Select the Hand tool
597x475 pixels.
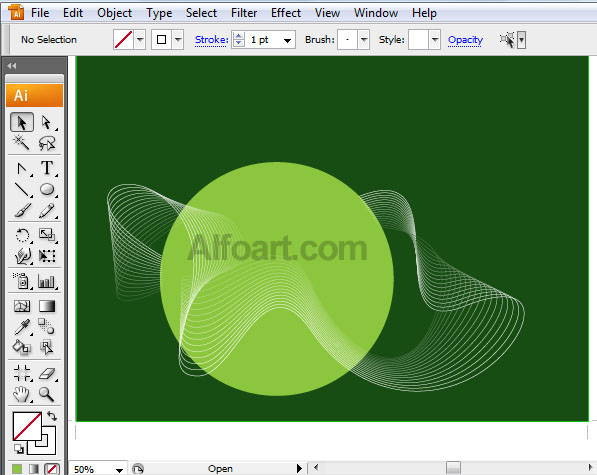(x=22, y=394)
